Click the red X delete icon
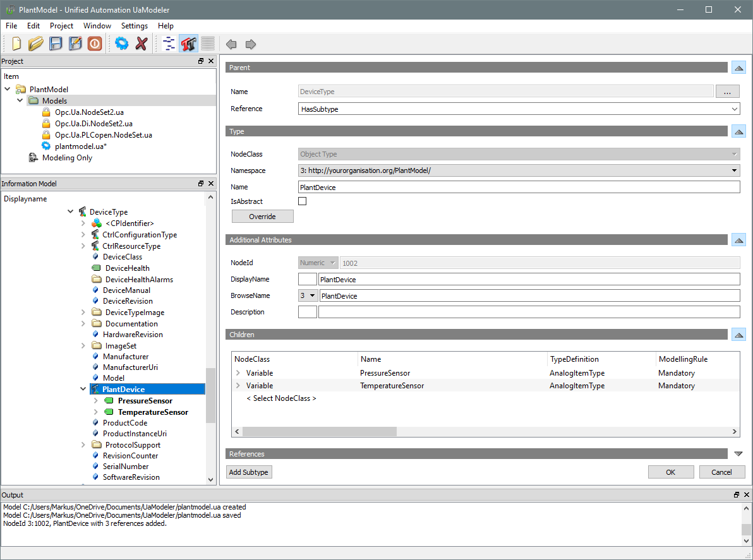The height and width of the screenshot is (560, 753). click(142, 44)
